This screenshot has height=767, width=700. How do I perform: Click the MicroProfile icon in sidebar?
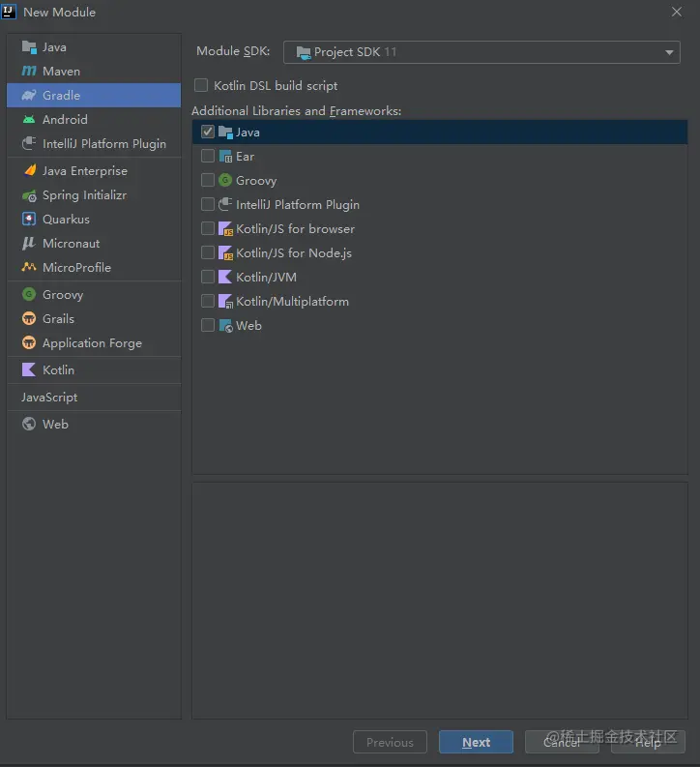pyautogui.click(x=29, y=267)
